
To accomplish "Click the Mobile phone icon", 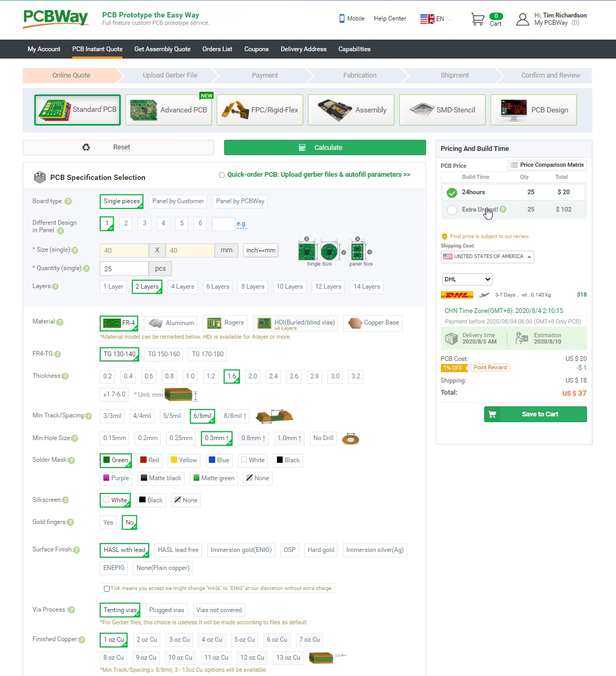I will point(342,18).
